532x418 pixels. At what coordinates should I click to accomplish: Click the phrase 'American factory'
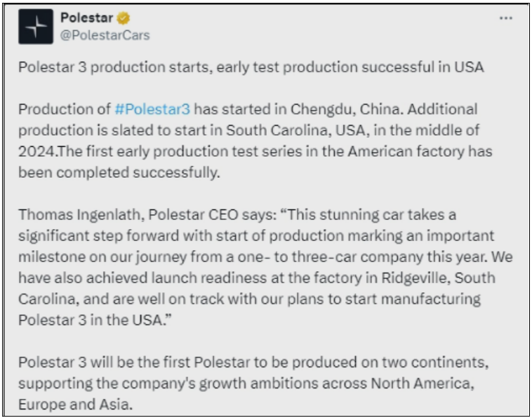pyautogui.click(x=406, y=152)
